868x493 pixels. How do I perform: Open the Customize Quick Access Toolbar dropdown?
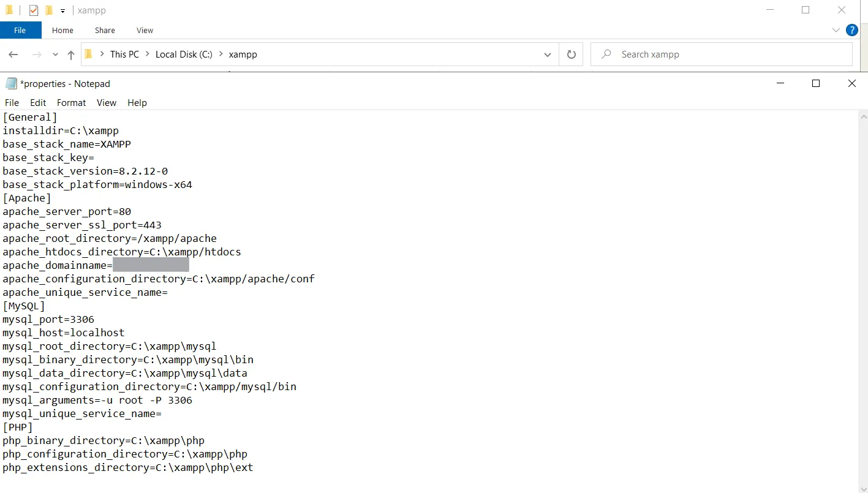[x=62, y=11]
